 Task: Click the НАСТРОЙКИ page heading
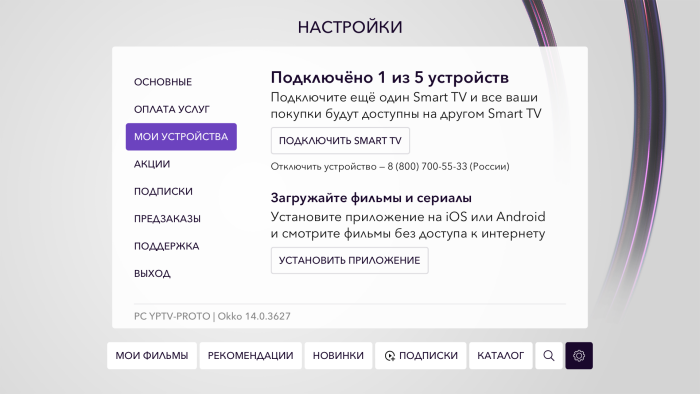click(x=350, y=27)
